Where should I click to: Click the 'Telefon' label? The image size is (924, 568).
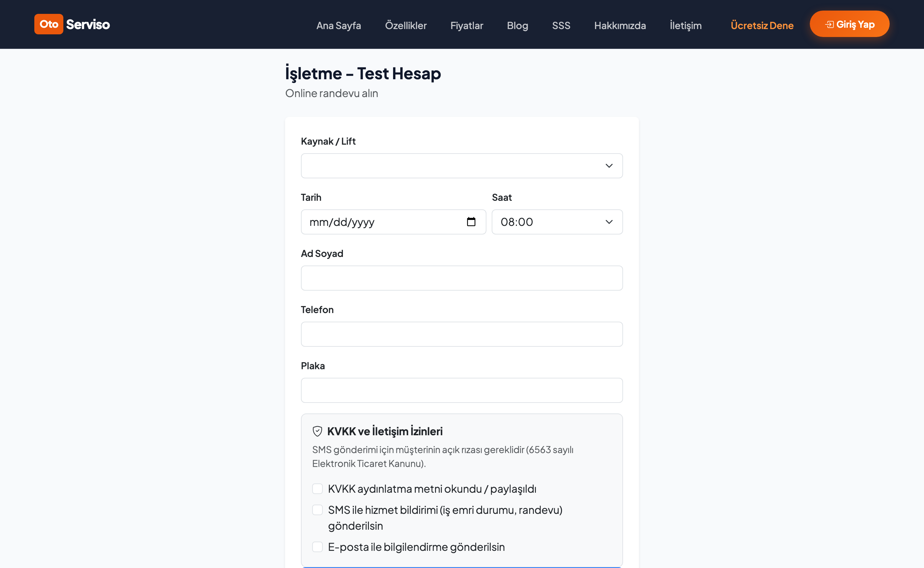point(317,310)
